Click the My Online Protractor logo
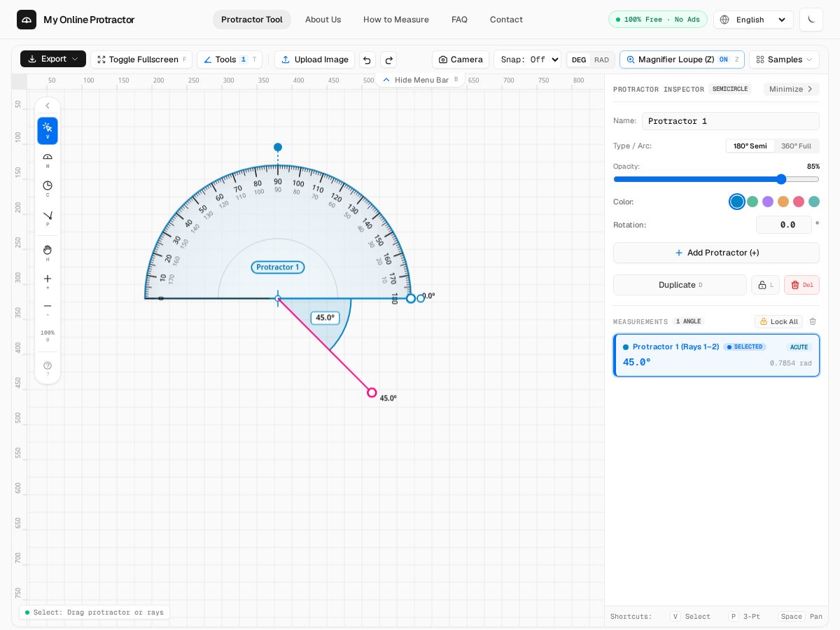 coord(76,20)
